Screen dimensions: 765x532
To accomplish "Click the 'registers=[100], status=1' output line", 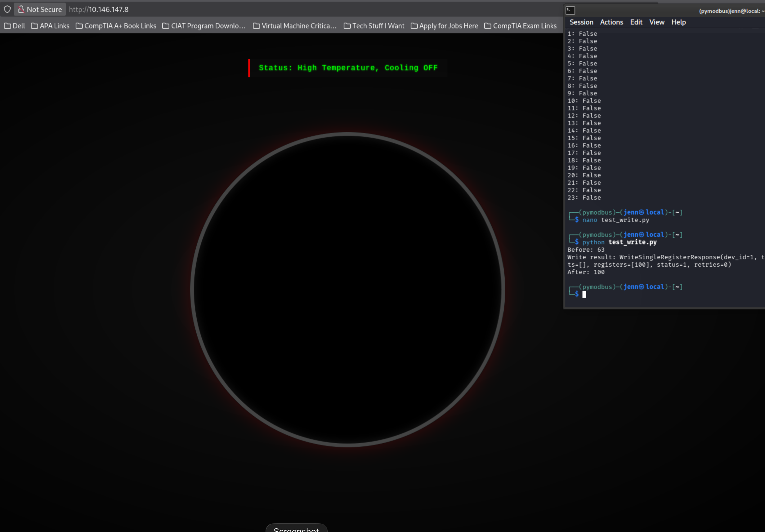I will coord(649,264).
